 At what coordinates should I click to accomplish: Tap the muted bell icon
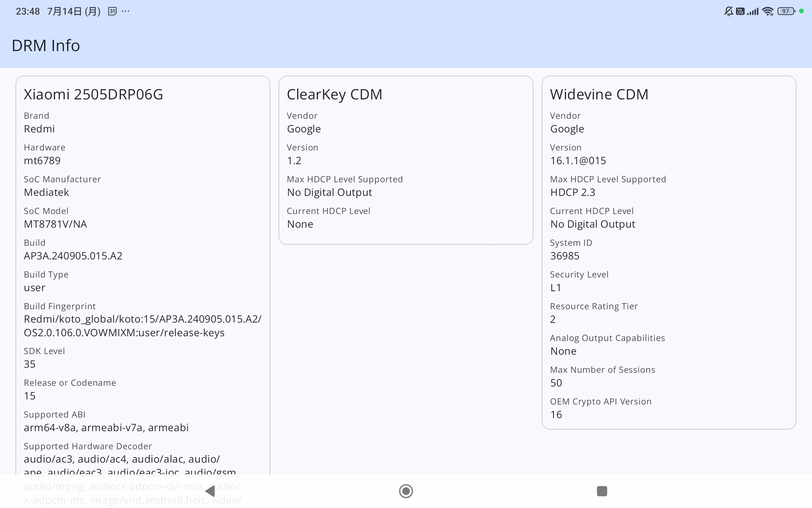(x=729, y=11)
